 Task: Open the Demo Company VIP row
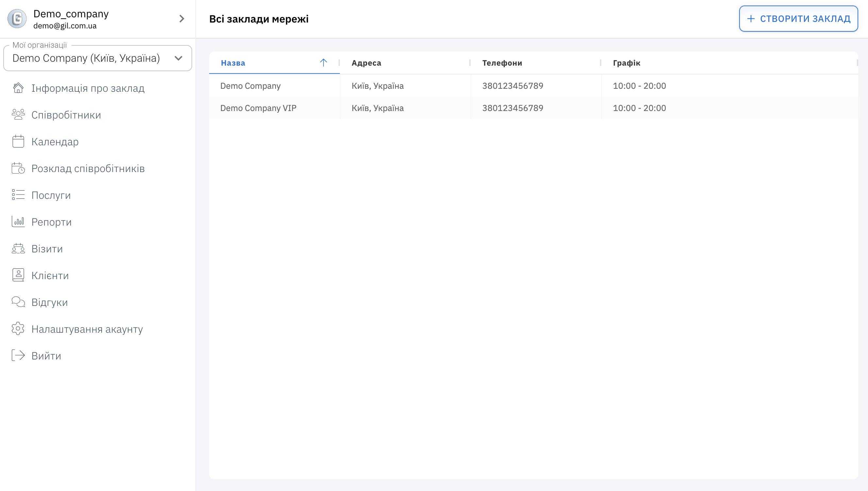click(x=258, y=108)
